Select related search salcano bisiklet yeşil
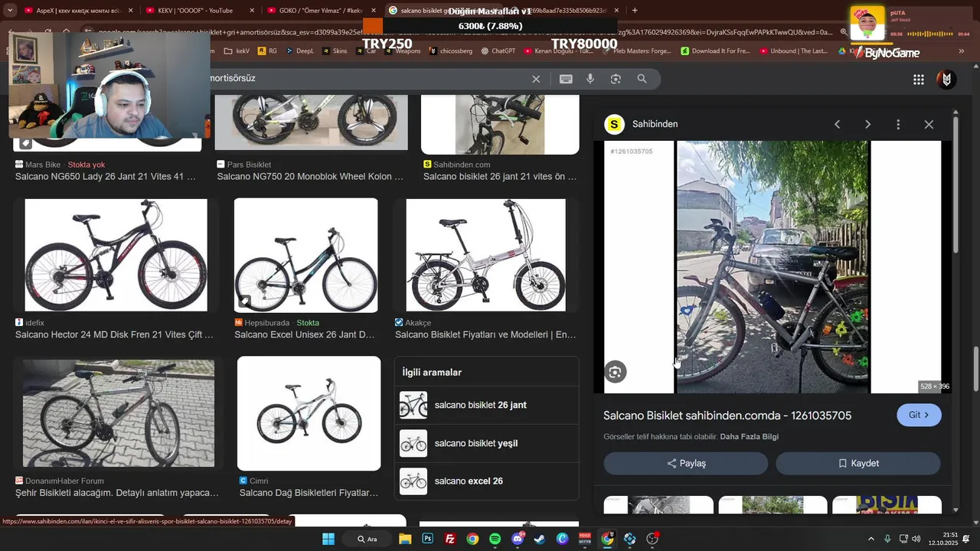Image resolution: width=980 pixels, height=551 pixels. (486, 443)
